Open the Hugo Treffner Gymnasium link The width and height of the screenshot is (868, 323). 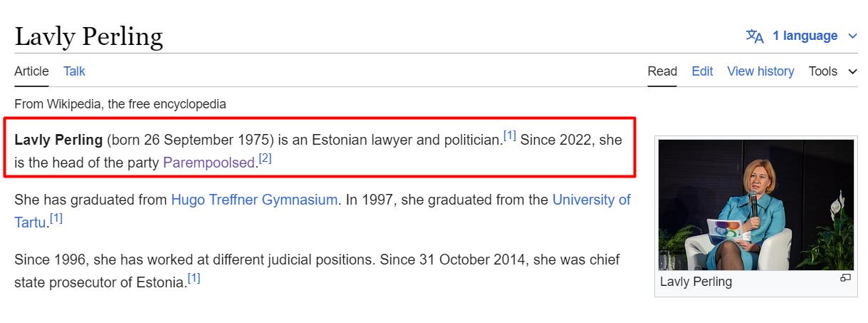tap(254, 200)
